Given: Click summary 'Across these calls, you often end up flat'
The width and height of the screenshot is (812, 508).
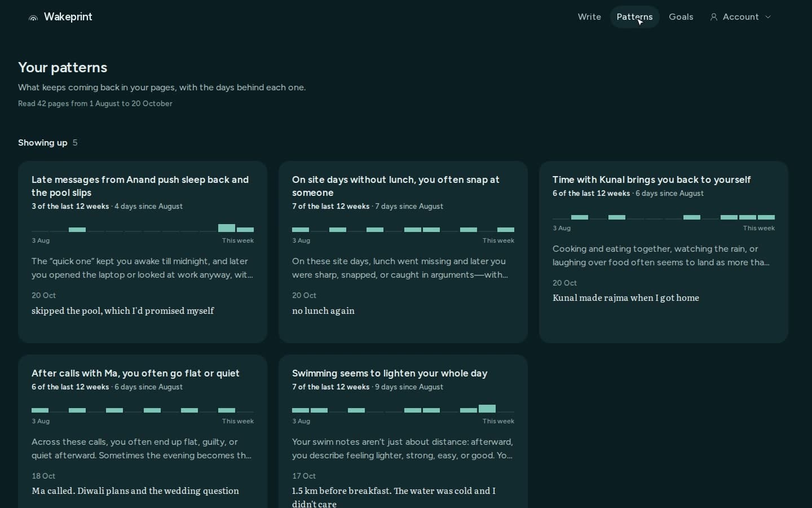Looking at the screenshot, I should click(x=142, y=449).
